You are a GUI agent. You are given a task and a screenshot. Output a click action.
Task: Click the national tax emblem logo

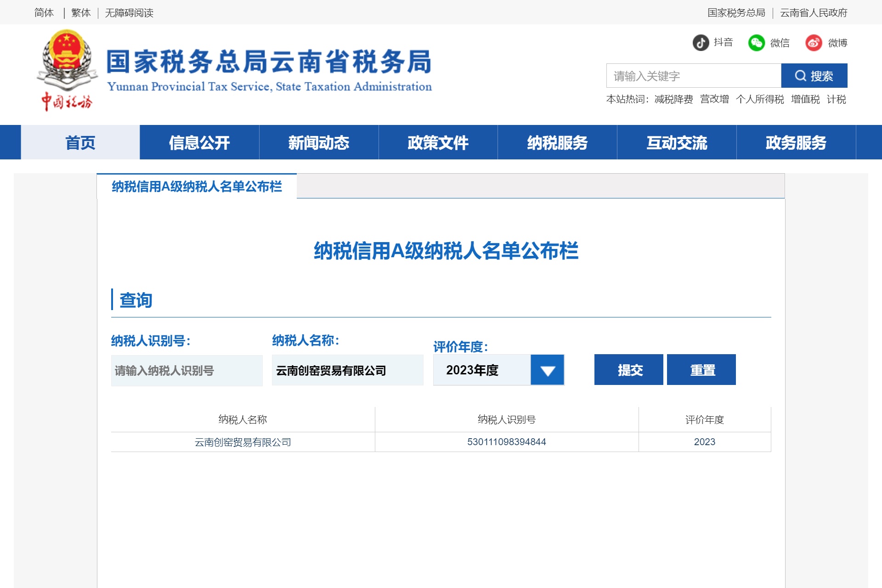(67, 70)
